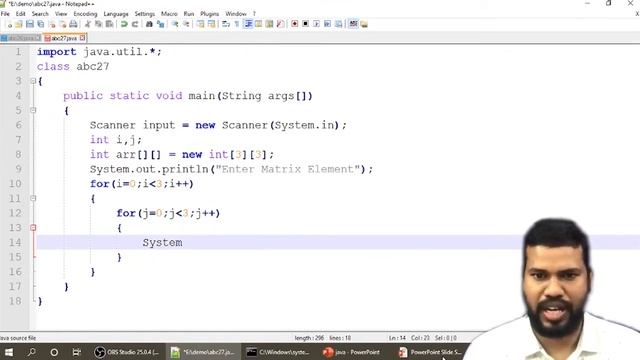
Task: Undo with the green arrow icon
Action: pyautogui.click(x=124, y=24)
